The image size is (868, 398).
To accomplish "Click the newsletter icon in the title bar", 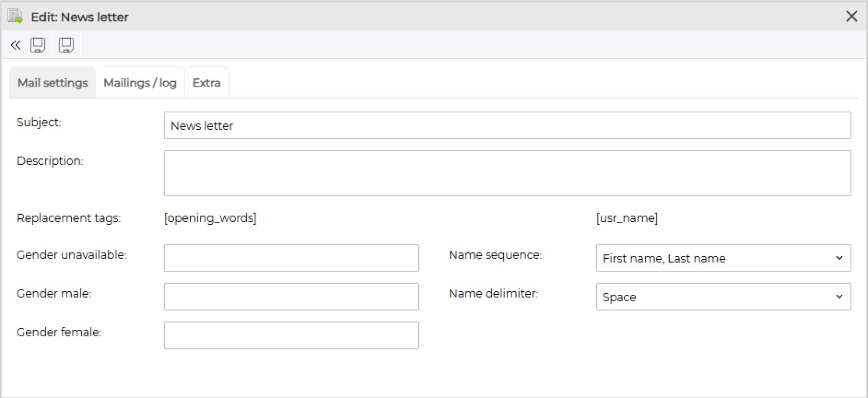I will click(15, 17).
